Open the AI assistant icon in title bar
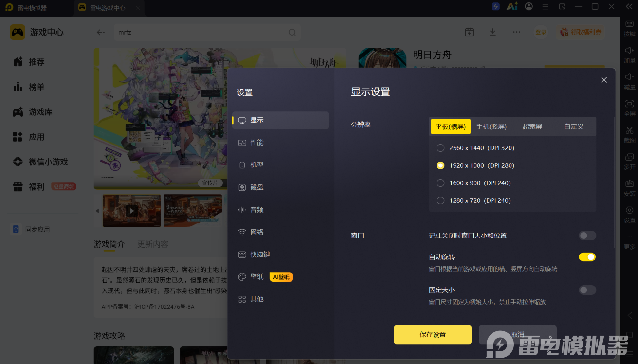The image size is (638, 364). [512, 6]
